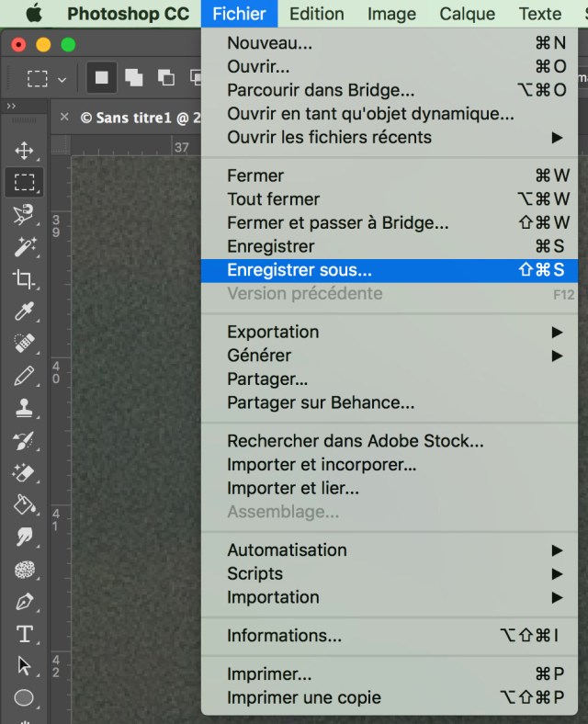Choose the Crop tool
The height and width of the screenshot is (724, 588).
[x=24, y=279]
